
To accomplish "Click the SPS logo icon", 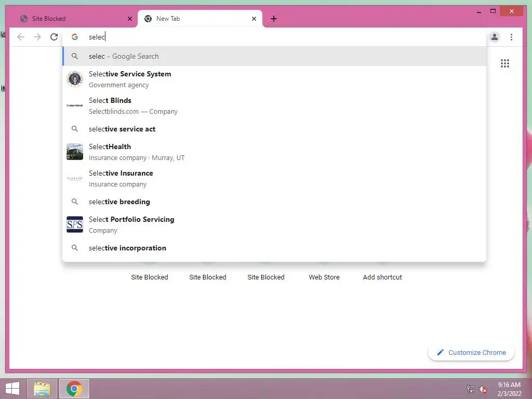I will (x=75, y=224).
